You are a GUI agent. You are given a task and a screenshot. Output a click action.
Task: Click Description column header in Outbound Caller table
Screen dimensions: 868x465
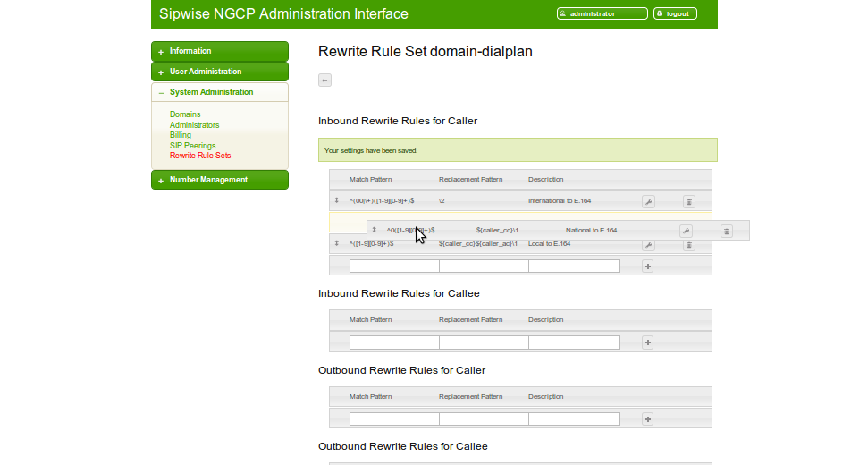click(545, 397)
